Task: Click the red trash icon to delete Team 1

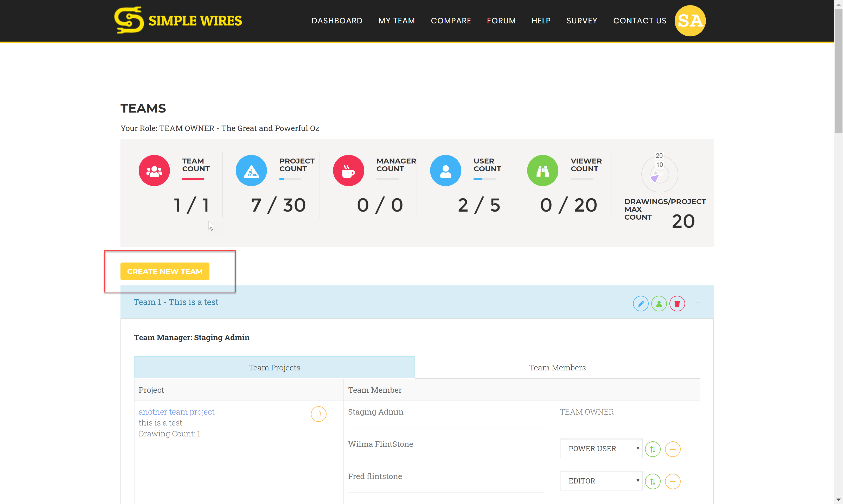Action: click(677, 304)
